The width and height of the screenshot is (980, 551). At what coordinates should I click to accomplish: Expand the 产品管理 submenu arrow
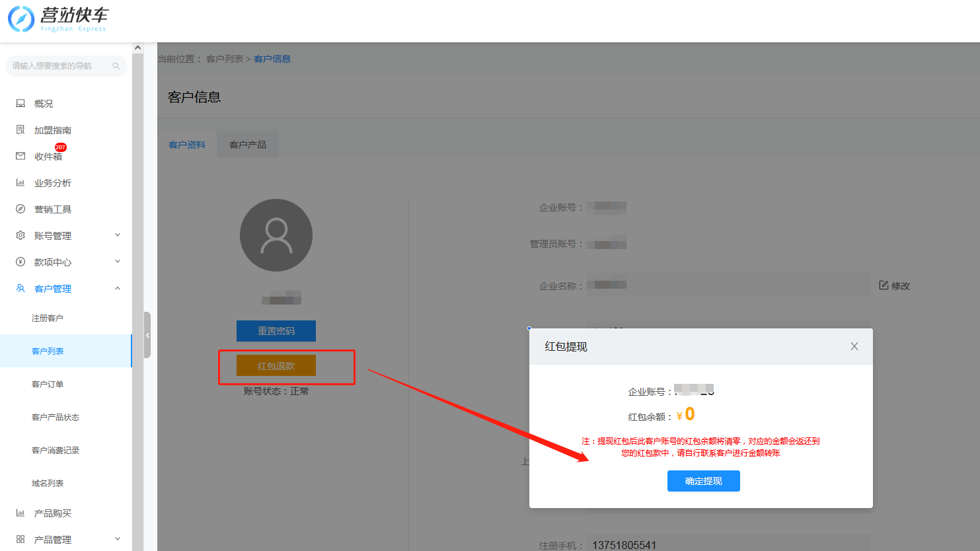pyautogui.click(x=118, y=539)
